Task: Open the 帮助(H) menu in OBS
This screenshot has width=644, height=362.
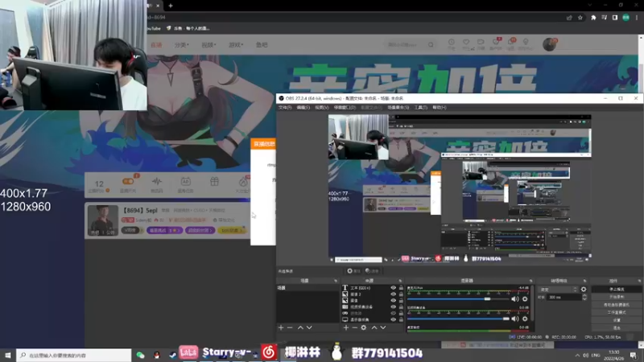Action: coord(439,108)
